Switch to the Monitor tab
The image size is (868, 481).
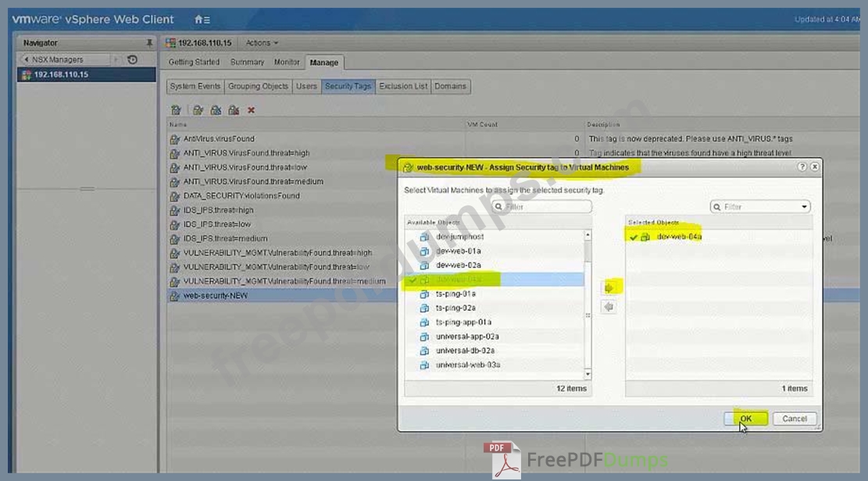click(x=286, y=62)
